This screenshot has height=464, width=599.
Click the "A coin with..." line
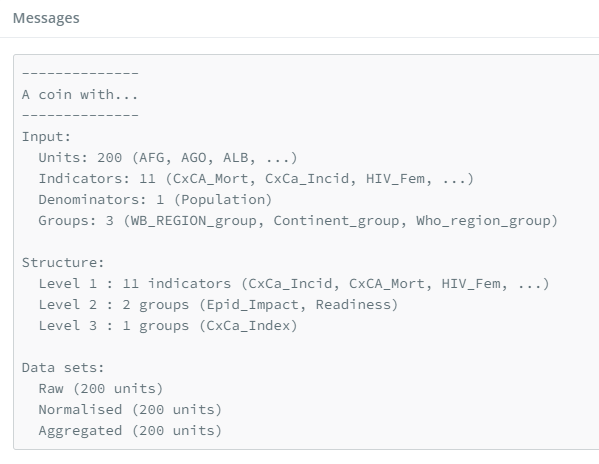coord(80,94)
